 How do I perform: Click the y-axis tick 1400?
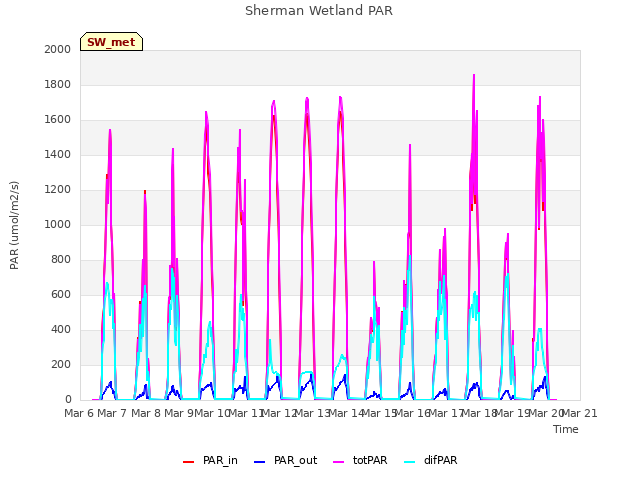(58, 155)
